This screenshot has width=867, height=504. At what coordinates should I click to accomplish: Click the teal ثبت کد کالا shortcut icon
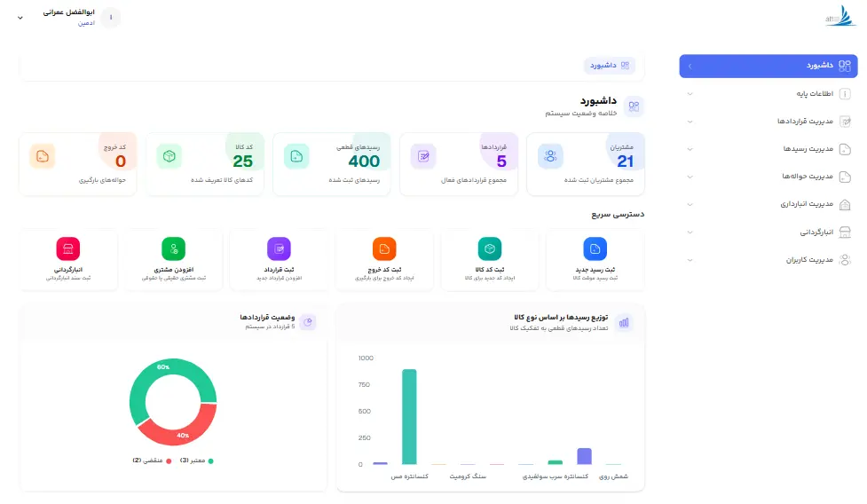[490, 248]
